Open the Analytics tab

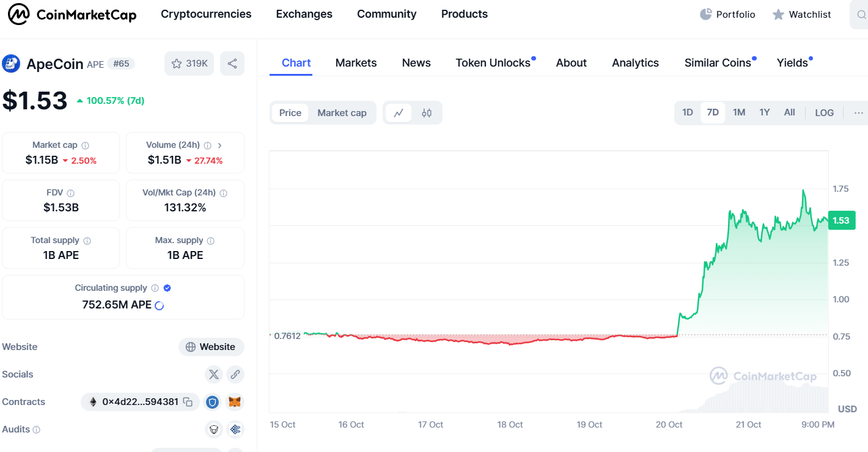point(636,63)
